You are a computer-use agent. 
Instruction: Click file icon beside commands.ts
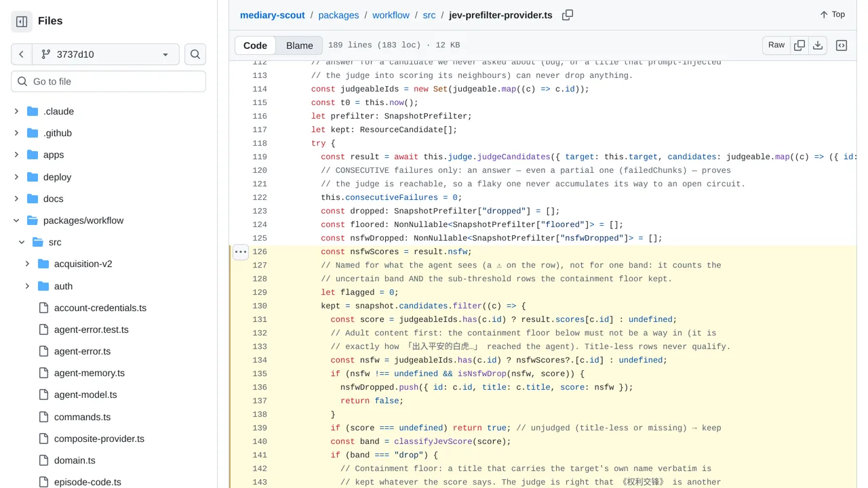pos(43,417)
